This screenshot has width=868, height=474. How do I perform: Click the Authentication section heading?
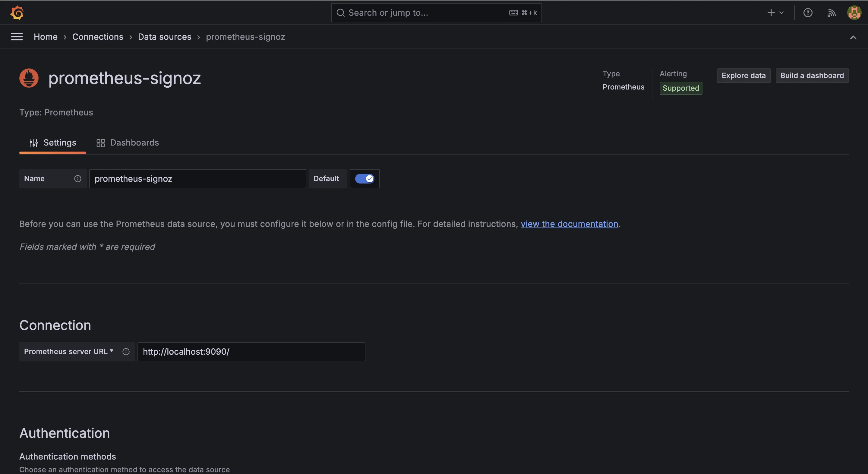click(64, 433)
